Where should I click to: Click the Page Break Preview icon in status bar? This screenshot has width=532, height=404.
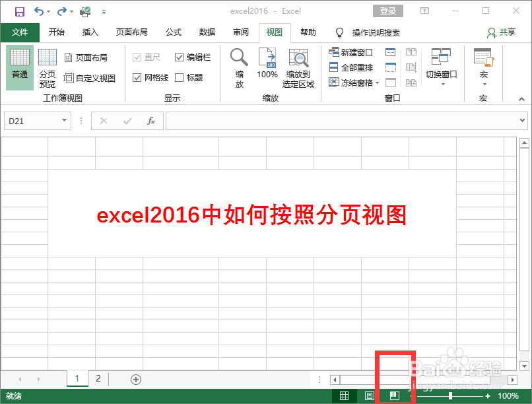394,395
